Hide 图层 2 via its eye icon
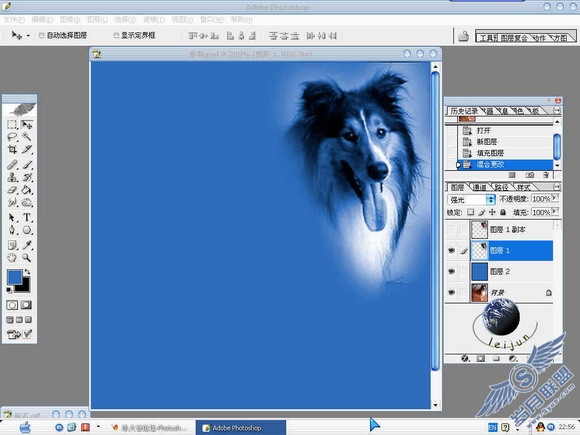The image size is (580, 435). 451,271
